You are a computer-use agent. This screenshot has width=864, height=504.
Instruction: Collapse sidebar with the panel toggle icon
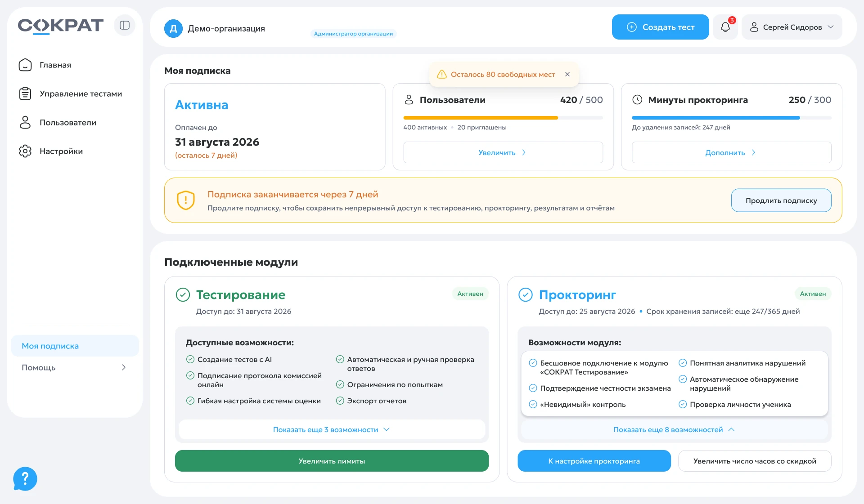point(125,25)
